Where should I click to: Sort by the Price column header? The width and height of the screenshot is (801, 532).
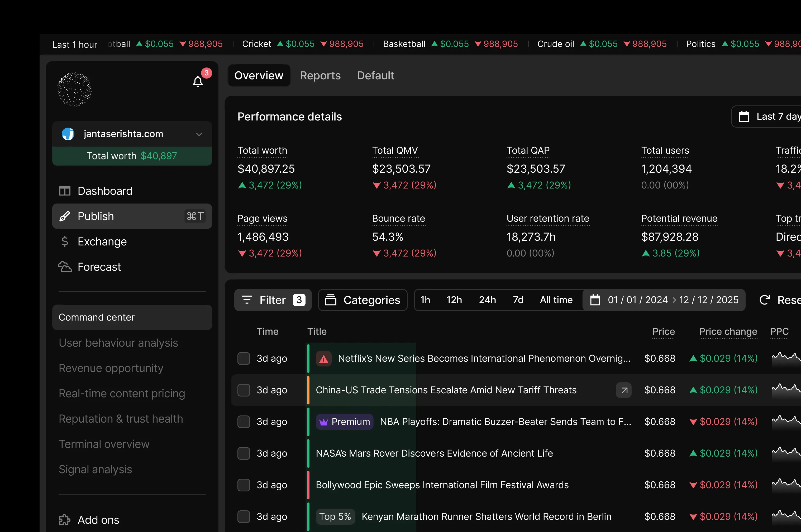(x=664, y=331)
